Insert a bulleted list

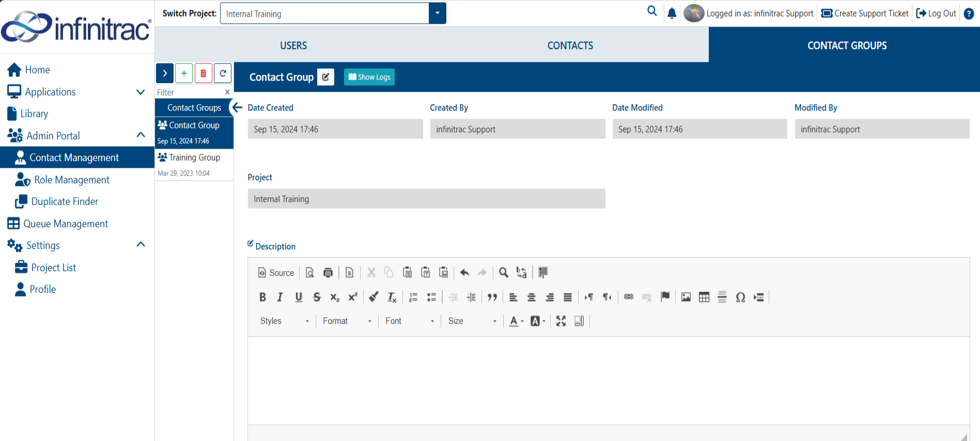click(431, 297)
